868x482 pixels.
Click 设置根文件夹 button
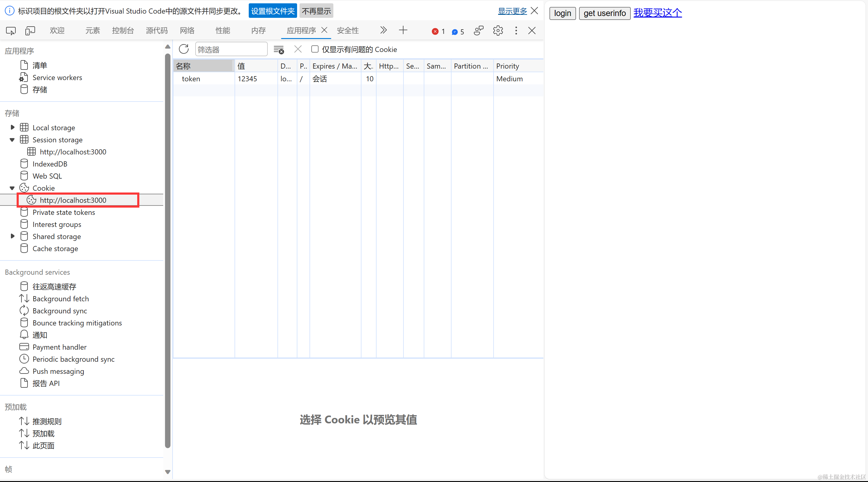[x=273, y=11]
